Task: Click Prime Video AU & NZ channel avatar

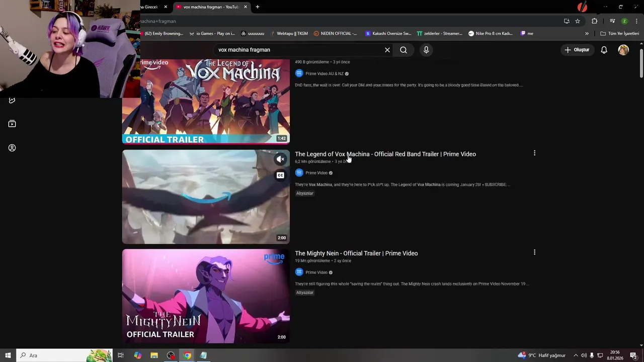Action: [299, 73]
